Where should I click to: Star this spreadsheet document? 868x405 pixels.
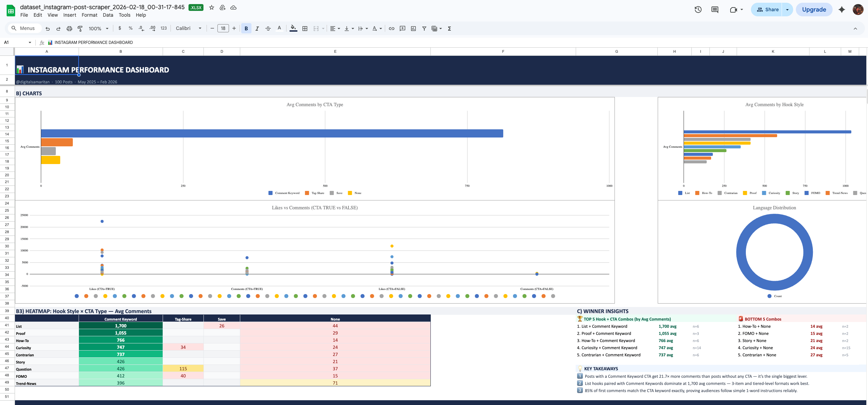point(212,7)
